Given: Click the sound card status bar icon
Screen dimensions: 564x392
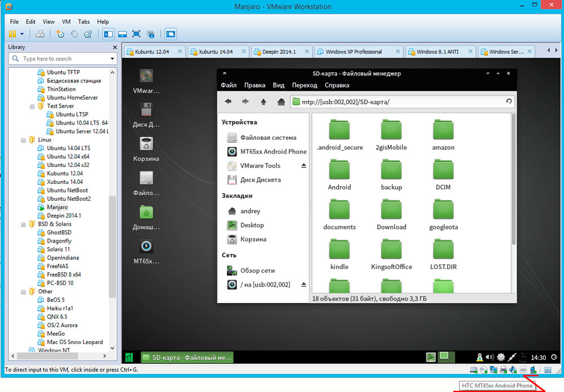Looking at the screenshot, I should [513, 370].
